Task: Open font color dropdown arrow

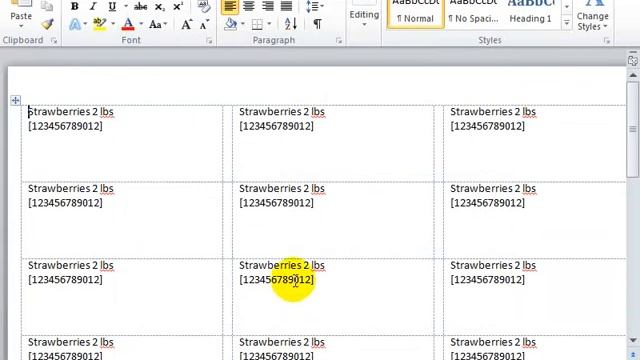Action: pyautogui.click(x=141, y=24)
